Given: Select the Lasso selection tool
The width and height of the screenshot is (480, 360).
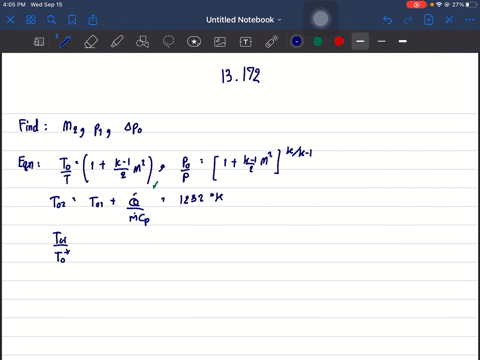Looking at the screenshot, I should (168, 42).
